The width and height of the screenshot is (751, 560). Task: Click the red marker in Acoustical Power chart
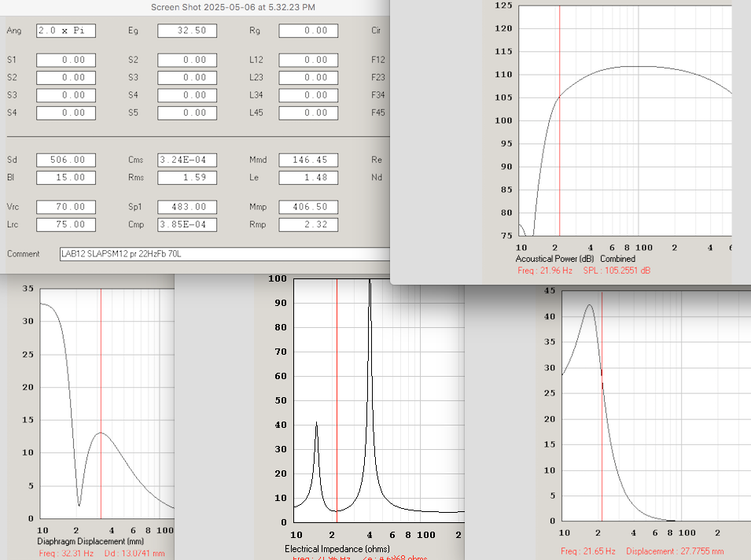click(559, 120)
